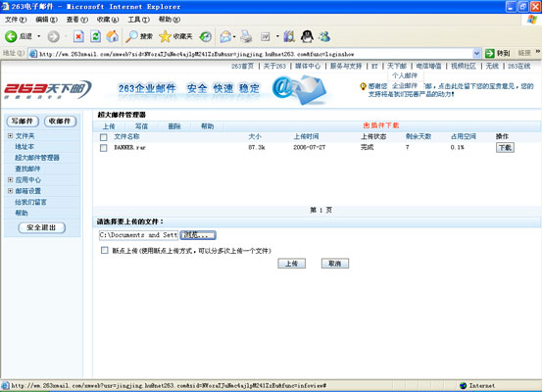Viewport: 543px width, 392px height.
Task: Click the grey Forward arrow icon
Action: tap(53, 36)
